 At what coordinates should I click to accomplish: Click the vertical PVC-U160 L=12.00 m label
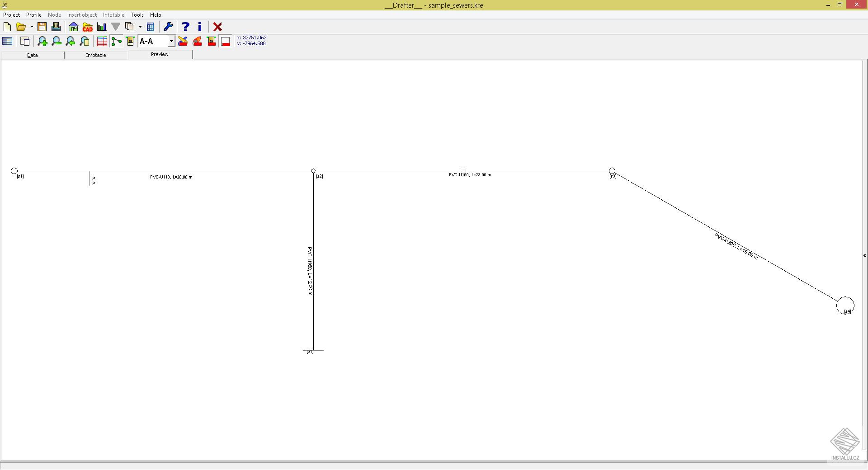[310, 271]
